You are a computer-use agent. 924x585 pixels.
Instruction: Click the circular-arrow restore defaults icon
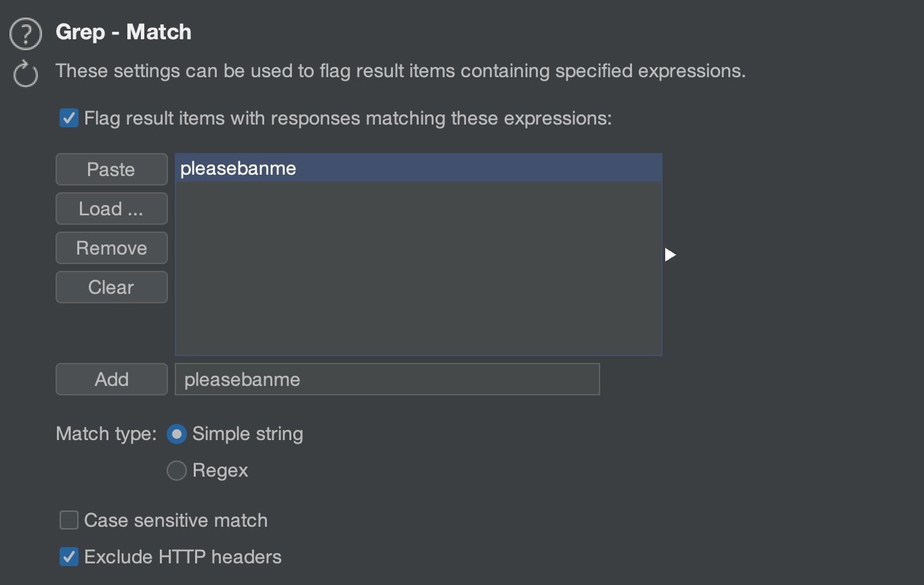tap(26, 73)
